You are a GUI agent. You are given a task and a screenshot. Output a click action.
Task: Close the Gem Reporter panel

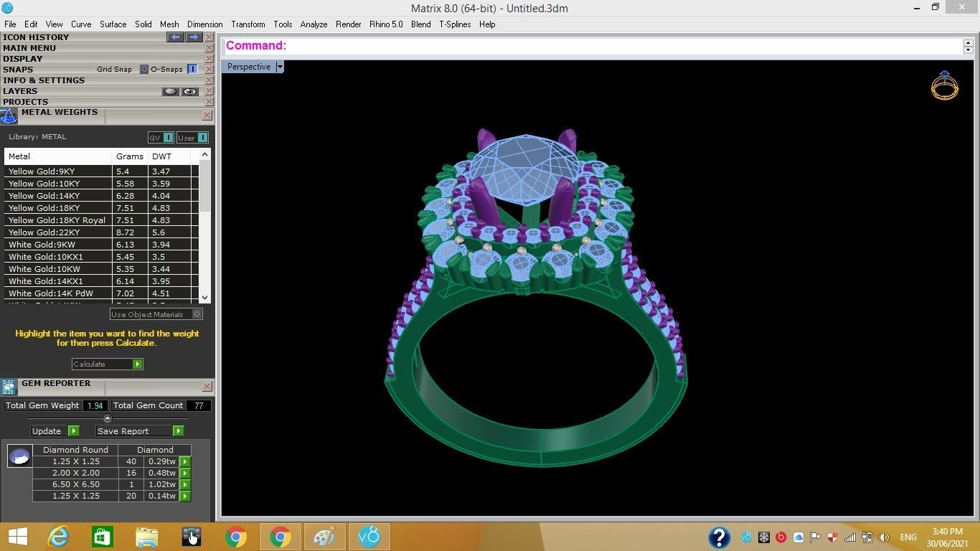pyautogui.click(x=207, y=386)
